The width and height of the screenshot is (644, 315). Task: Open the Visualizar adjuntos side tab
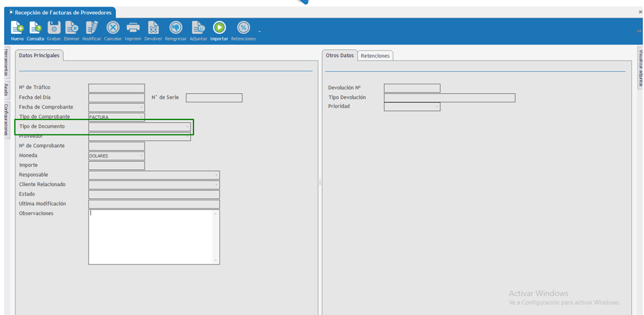point(640,68)
